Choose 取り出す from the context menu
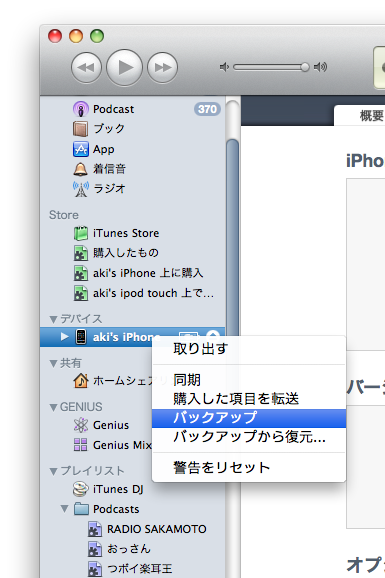This screenshot has width=385, height=578. (x=249, y=349)
